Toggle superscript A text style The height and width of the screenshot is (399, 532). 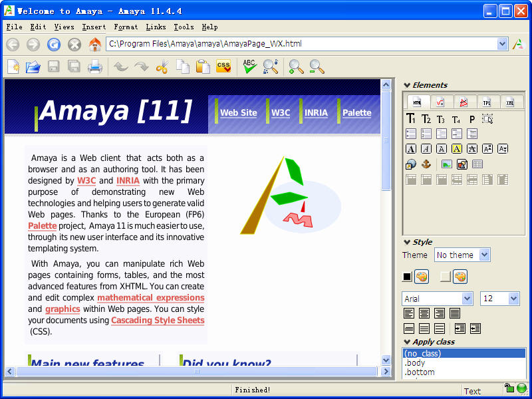487,149
